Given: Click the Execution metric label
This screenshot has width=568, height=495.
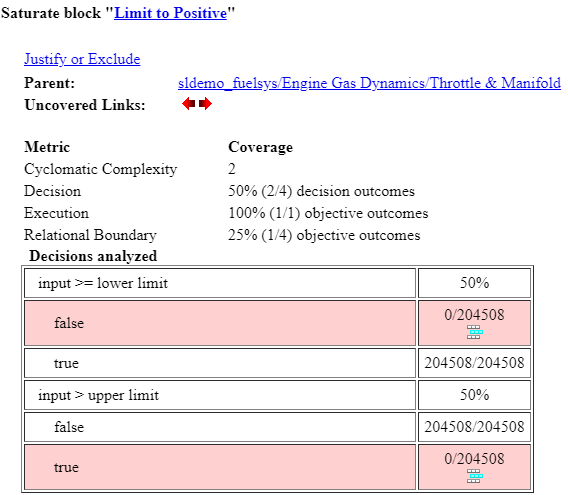Looking at the screenshot, I should pyautogui.click(x=57, y=213).
